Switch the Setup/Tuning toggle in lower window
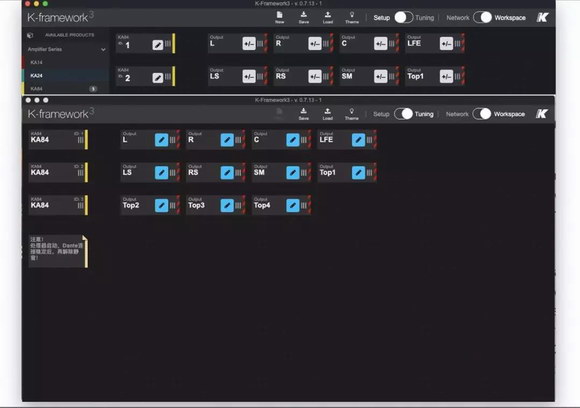580x408 pixels. [403, 114]
